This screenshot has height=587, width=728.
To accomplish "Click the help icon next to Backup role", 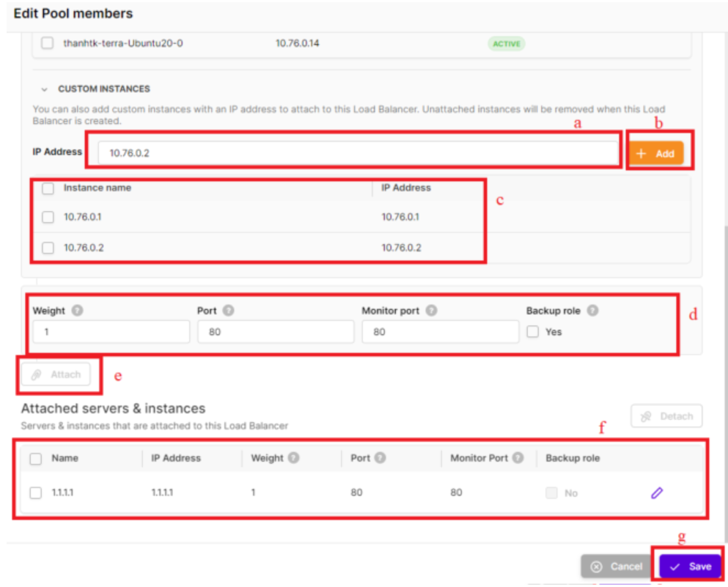I will pos(592,311).
